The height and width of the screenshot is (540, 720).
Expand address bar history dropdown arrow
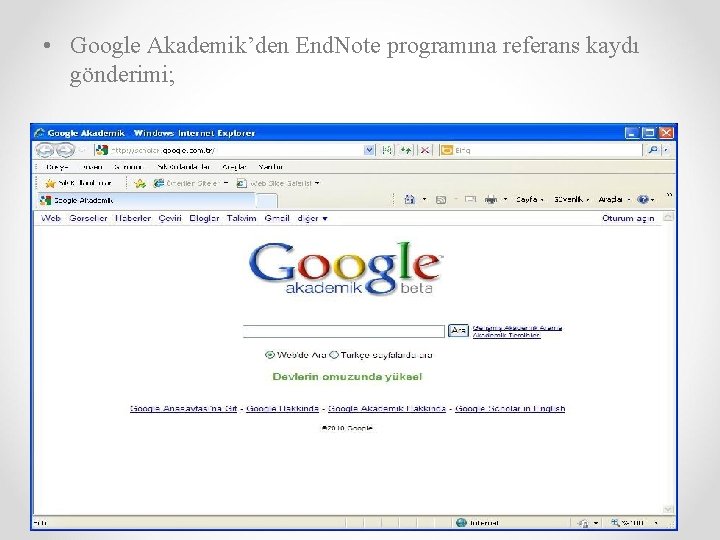(369, 150)
